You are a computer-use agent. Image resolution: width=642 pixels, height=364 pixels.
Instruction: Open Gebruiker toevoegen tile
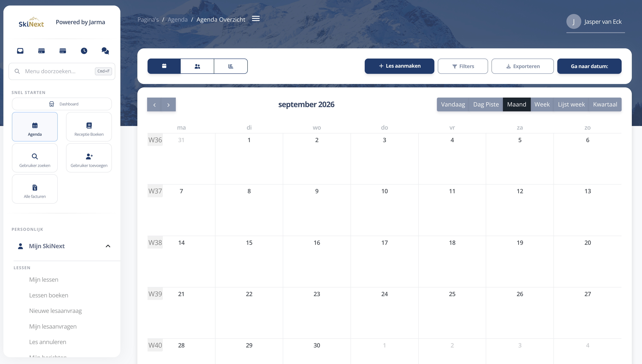89,158
